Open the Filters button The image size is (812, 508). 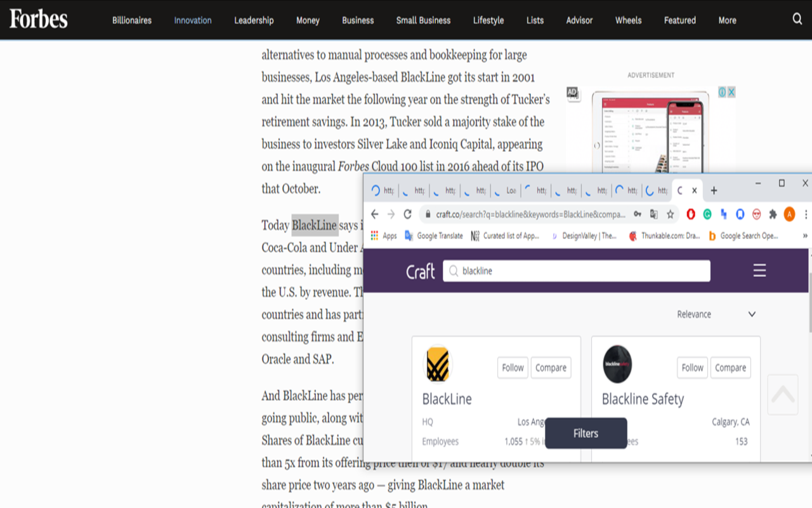tap(586, 433)
